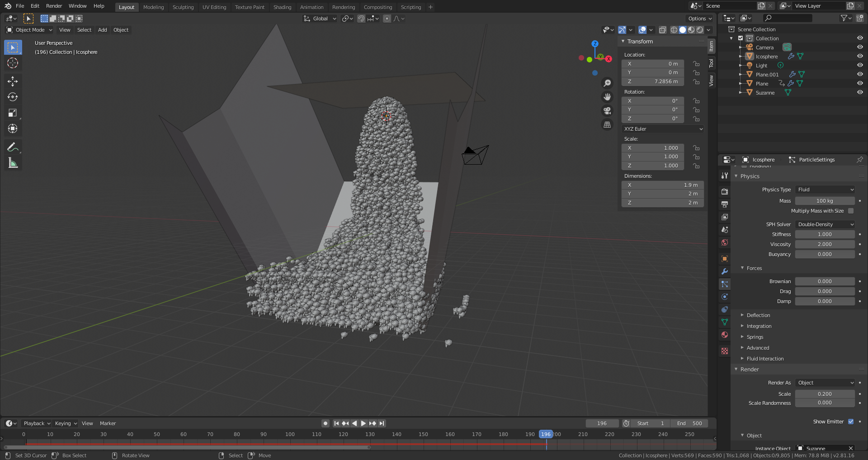Screen dimensions: 868x460
Task: Click the End frame field 500
Action: pos(689,423)
